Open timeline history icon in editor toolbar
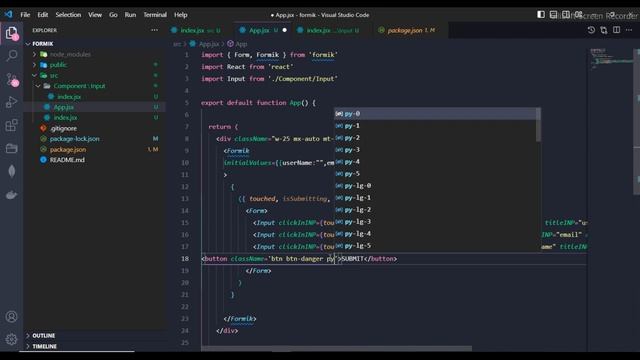The image size is (640, 360). pyautogui.click(x=591, y=30)
